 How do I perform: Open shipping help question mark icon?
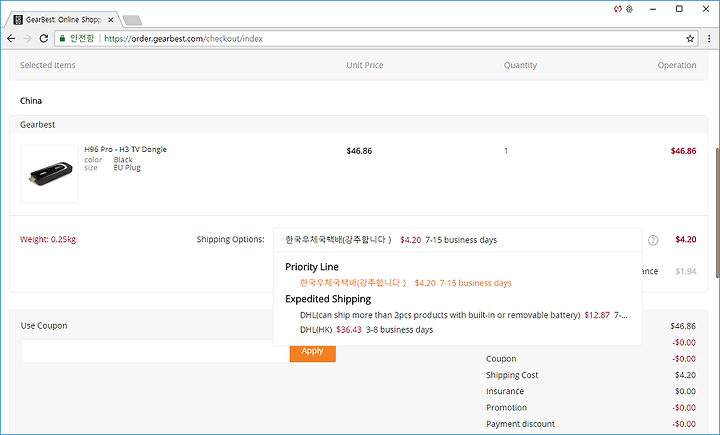(x=653, y=240)
